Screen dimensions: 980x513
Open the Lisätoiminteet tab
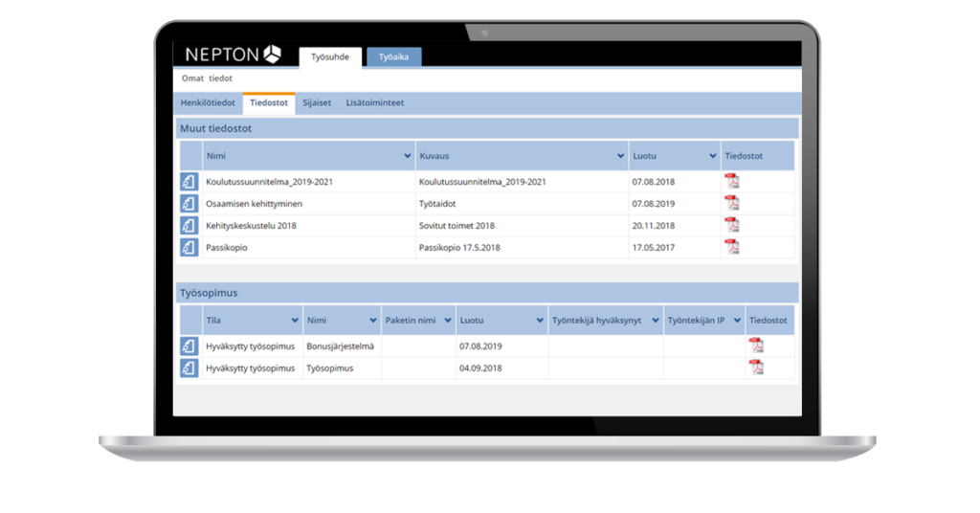[374, 102]
